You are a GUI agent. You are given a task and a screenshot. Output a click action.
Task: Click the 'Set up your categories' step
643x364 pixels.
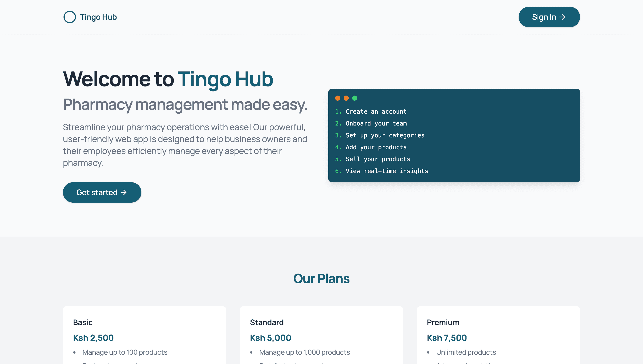click(x=385, y=135)
